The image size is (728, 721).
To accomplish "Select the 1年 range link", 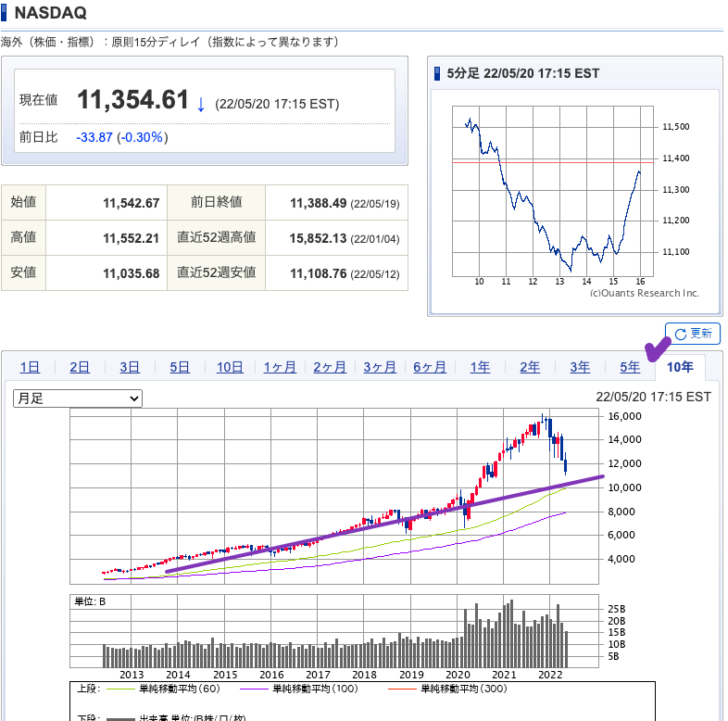I will pos(480,367).
